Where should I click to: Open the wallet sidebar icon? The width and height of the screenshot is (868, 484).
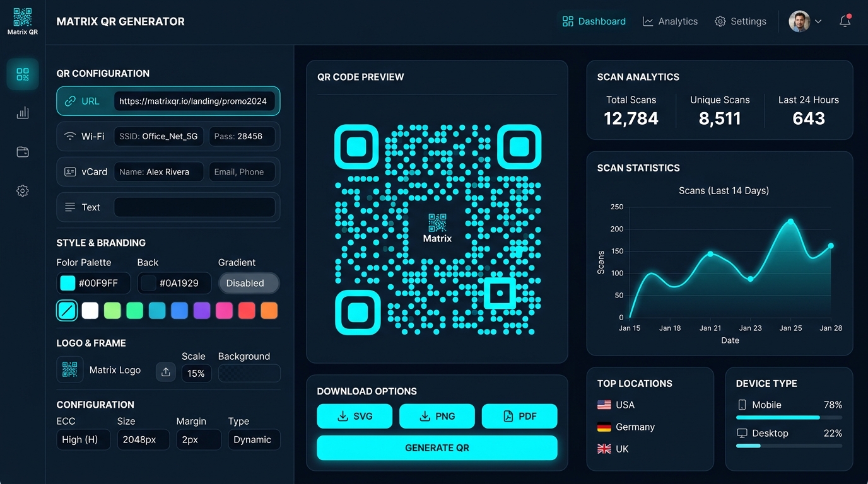[23, 152]
